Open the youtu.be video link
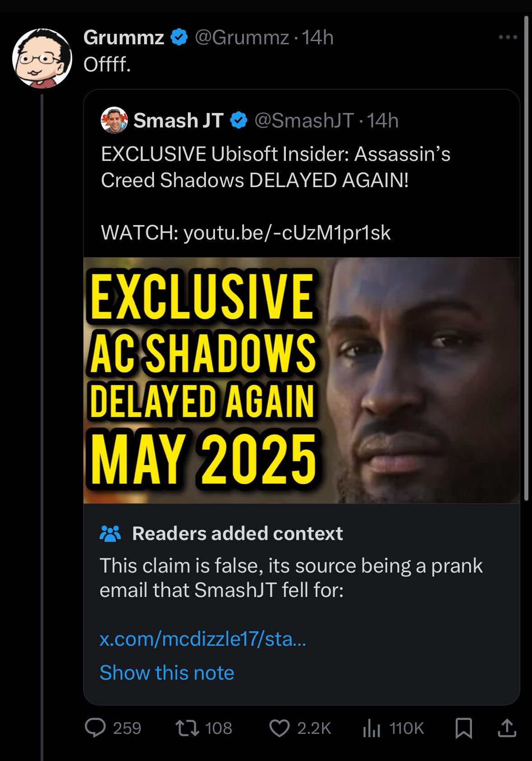Image resolution: width=532 pixels, height=761 pixels. tap(287, 233)
